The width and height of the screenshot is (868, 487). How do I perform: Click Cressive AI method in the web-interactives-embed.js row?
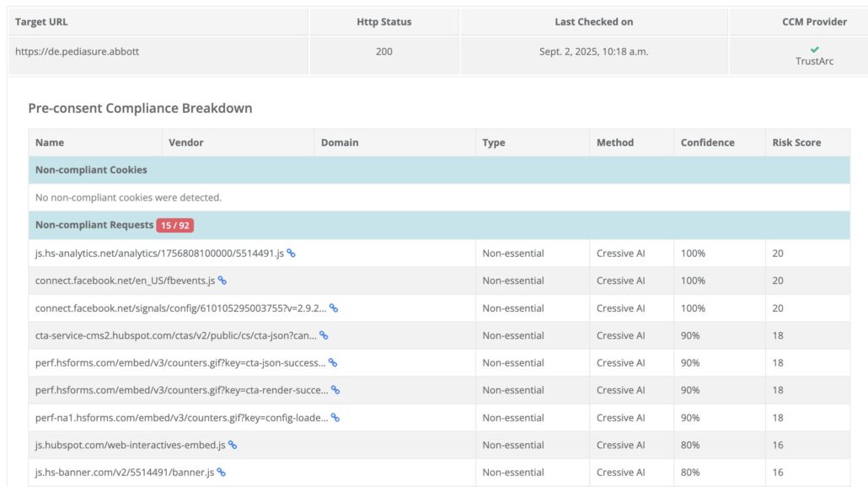[x=620, y=445]
